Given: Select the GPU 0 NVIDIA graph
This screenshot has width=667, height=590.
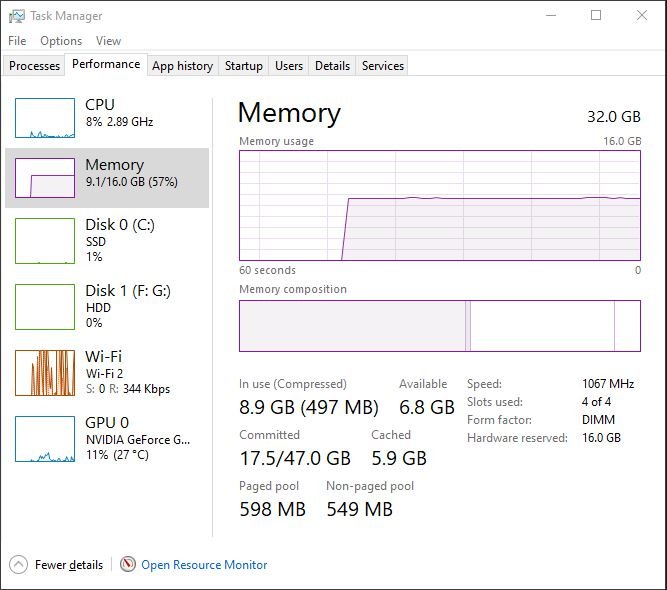Looking at the screenshot, I should pyautogui.click(x=45, y=439).
